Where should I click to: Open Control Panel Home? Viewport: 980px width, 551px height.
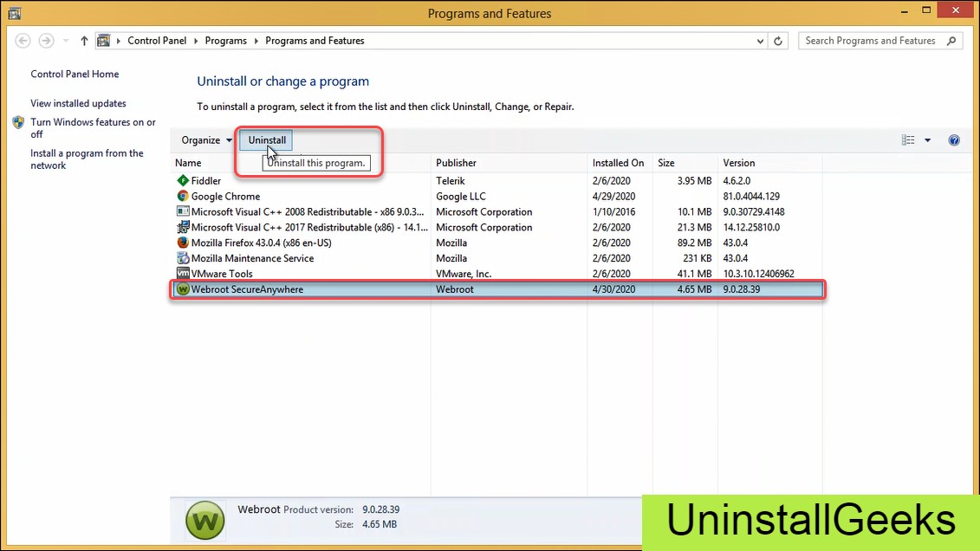coord(75,74)
